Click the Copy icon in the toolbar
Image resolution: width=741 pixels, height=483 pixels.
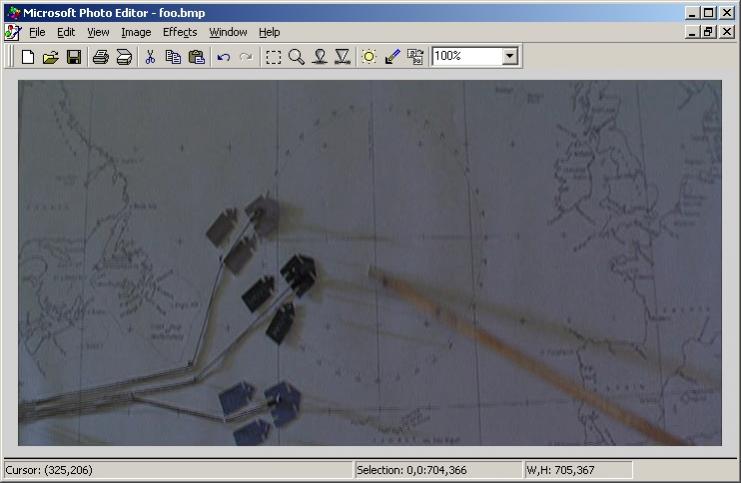pyautogui.click(x=173, y=57)
